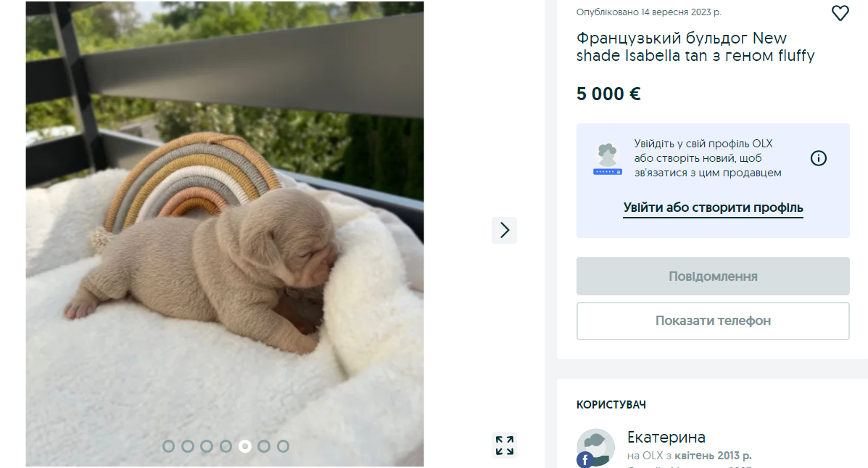The width and height of the screenshot is (868, 468).
Task: Go to next photo with right arrow
Action: [x=505, y=230]
